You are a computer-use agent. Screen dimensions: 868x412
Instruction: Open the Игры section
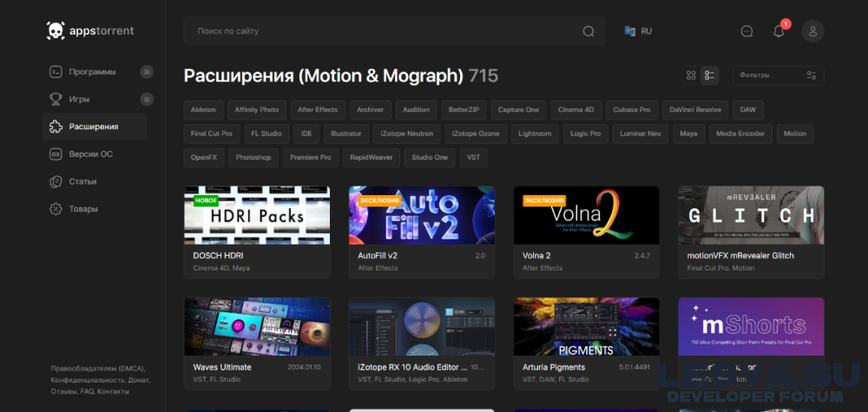79,99
